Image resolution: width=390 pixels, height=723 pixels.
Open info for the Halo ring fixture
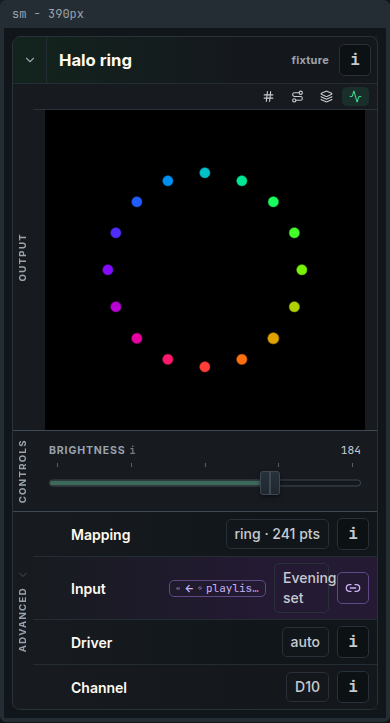click(355, 60)
